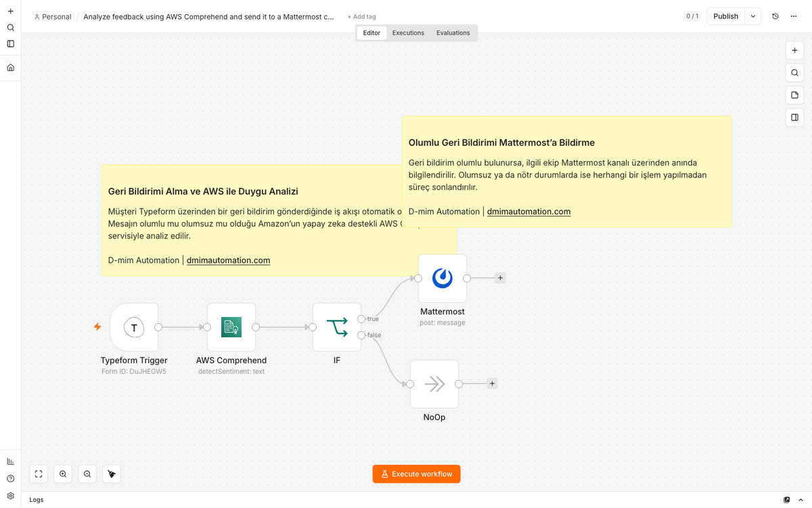Search nodes with canvas magnifier button
812x508 pixels.
pyautogui.click(x=794, y=73)
